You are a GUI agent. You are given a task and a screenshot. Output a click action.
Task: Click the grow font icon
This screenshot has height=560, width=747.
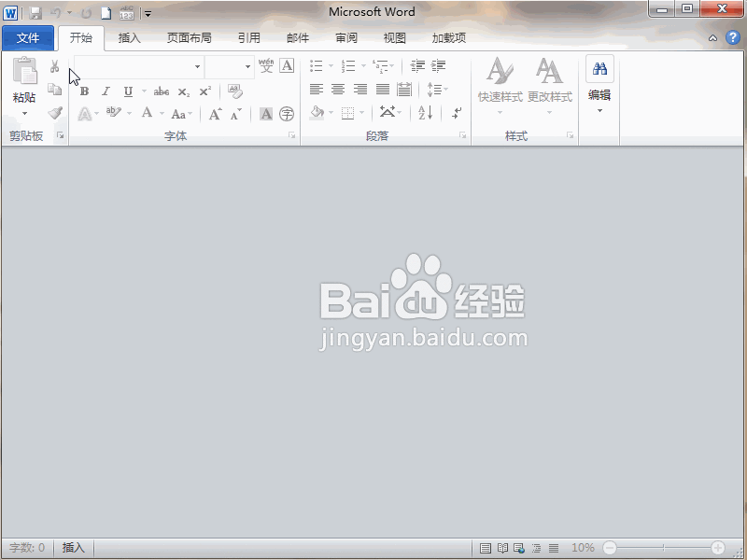(x=216, y=114)
